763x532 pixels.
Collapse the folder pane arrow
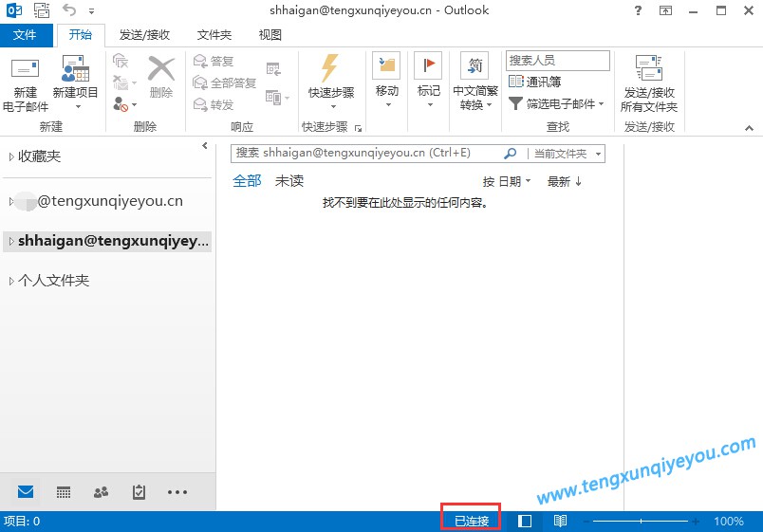pyautogui.click(x=205, y=145)
